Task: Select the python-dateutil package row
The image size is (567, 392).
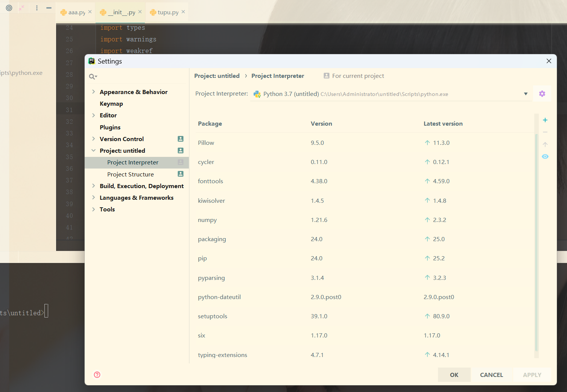Action: point(365,297)
